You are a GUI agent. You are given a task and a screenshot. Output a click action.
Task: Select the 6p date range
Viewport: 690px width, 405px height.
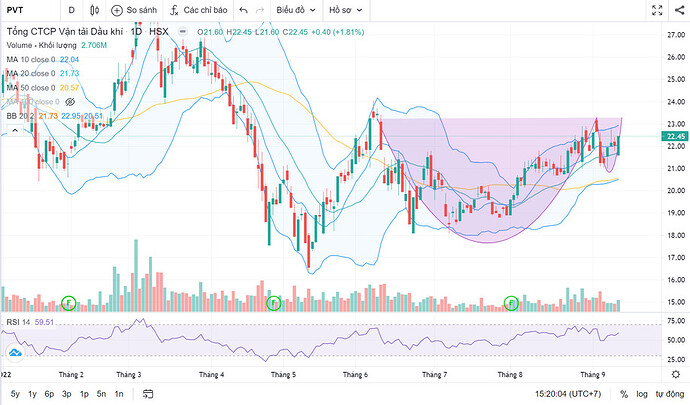(50, 394)
